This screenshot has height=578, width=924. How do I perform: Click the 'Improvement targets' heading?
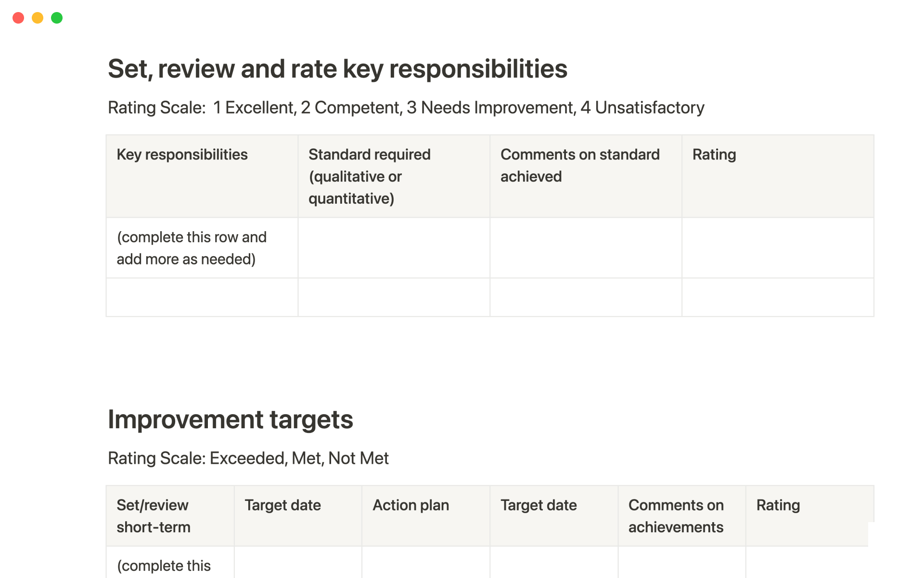pyautogui.click(x=231, y=420)
